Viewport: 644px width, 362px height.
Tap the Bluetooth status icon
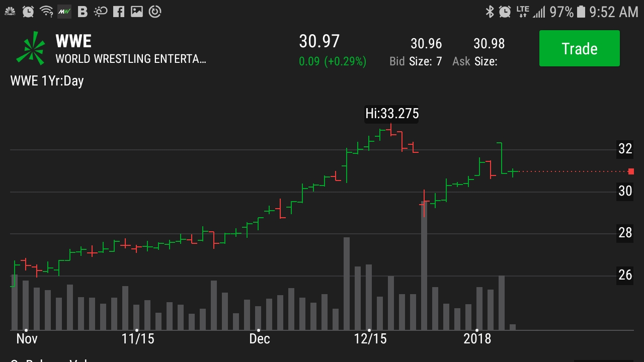(490, 12)
